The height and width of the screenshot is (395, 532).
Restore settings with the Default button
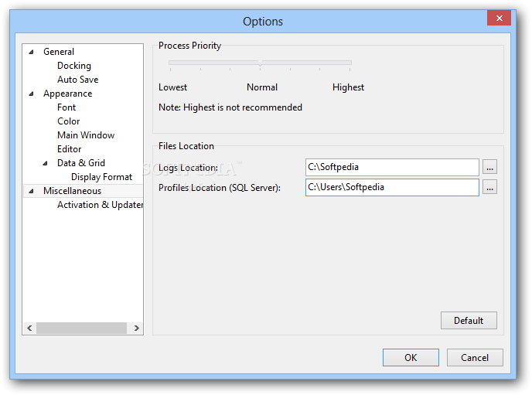click(469, 321)
